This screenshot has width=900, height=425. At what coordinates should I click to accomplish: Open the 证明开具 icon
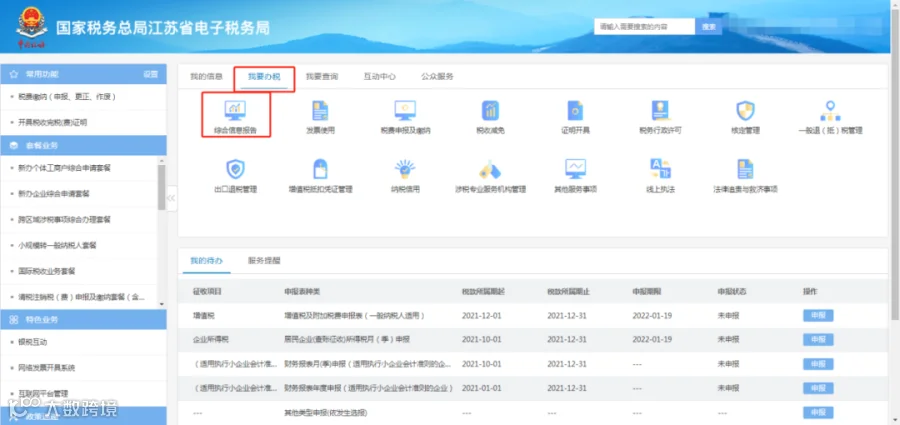click(x=575, y=110)
